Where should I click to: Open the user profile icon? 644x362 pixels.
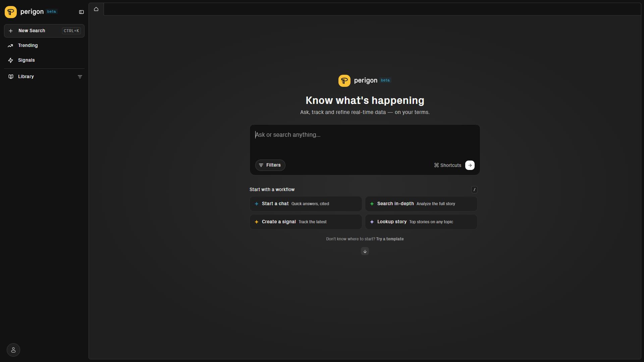(x=13, y=350)
